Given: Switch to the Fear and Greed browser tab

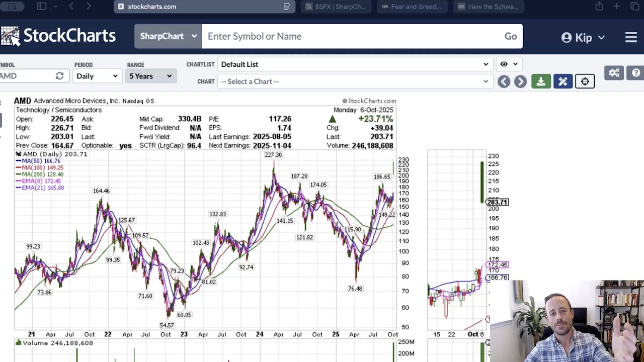Looking at the screenshot, I should coord(413,7).
